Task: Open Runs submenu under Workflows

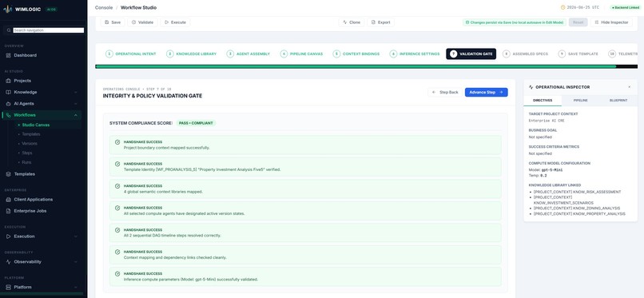Action: 26,162
